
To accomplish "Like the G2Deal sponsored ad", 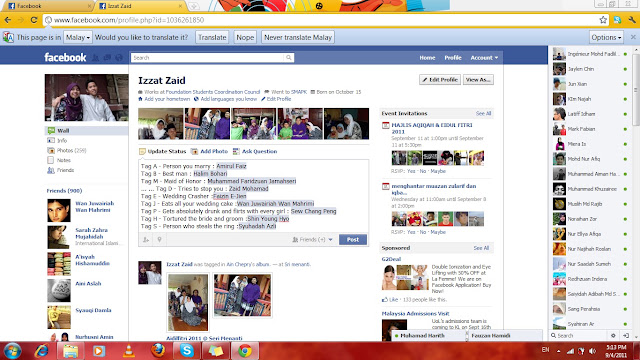I will pyautogui.click(x=390, y=300).
